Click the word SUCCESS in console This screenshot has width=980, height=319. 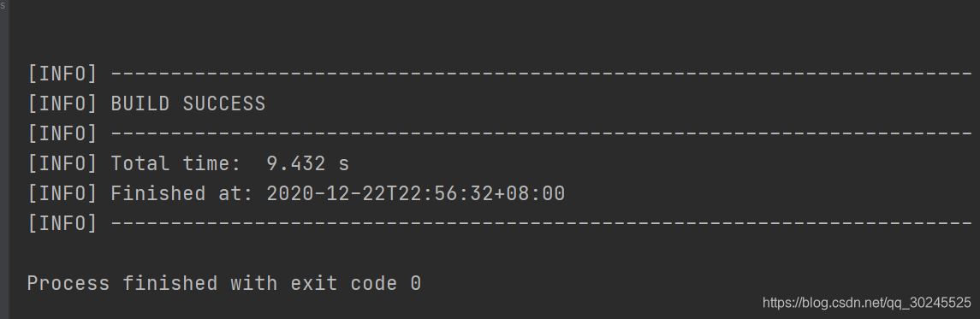[223, 103]
